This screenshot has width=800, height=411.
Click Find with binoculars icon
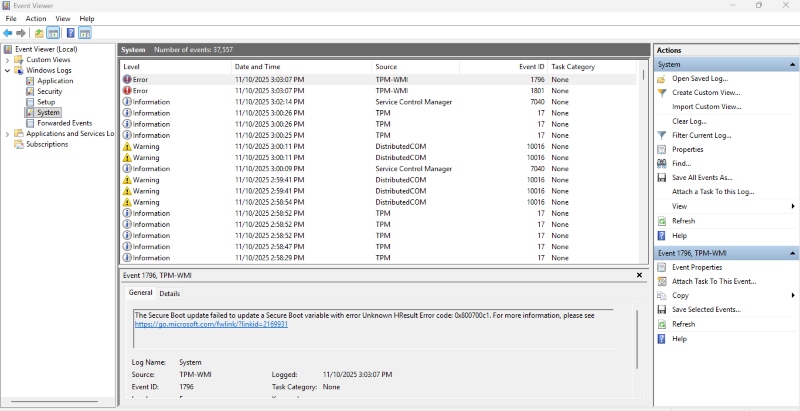[x=681, y=163]
